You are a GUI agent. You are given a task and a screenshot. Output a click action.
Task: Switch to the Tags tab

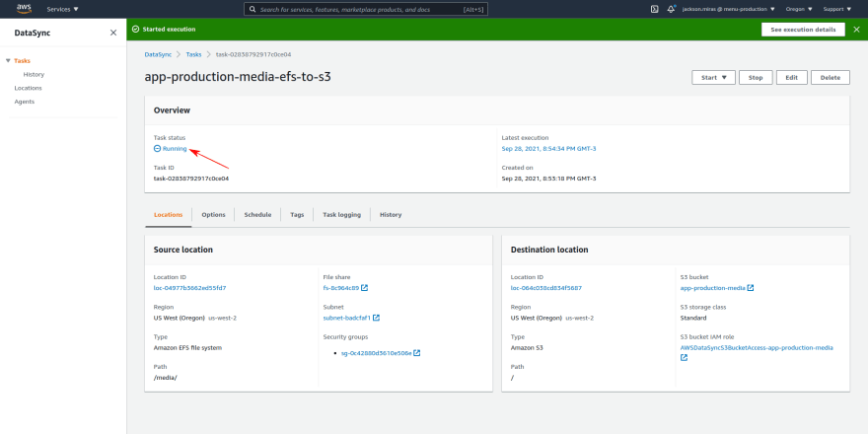pyautogui.click(x=297, y=215)
